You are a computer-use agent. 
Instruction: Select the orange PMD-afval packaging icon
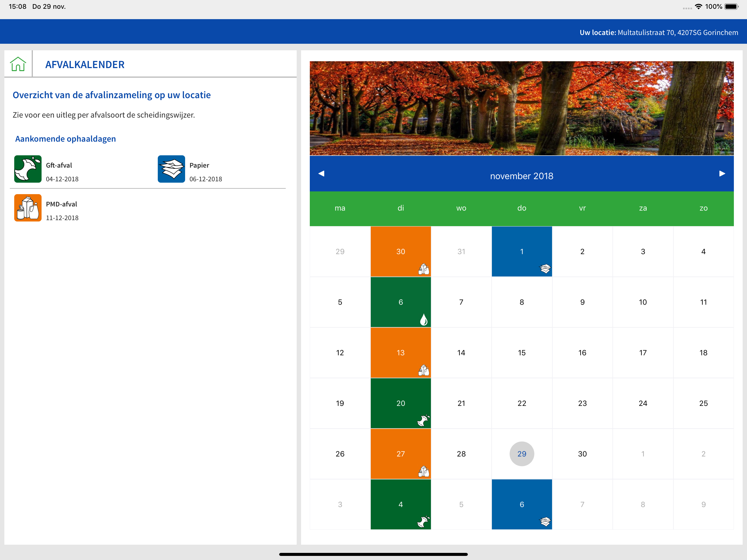coord(28,208)
